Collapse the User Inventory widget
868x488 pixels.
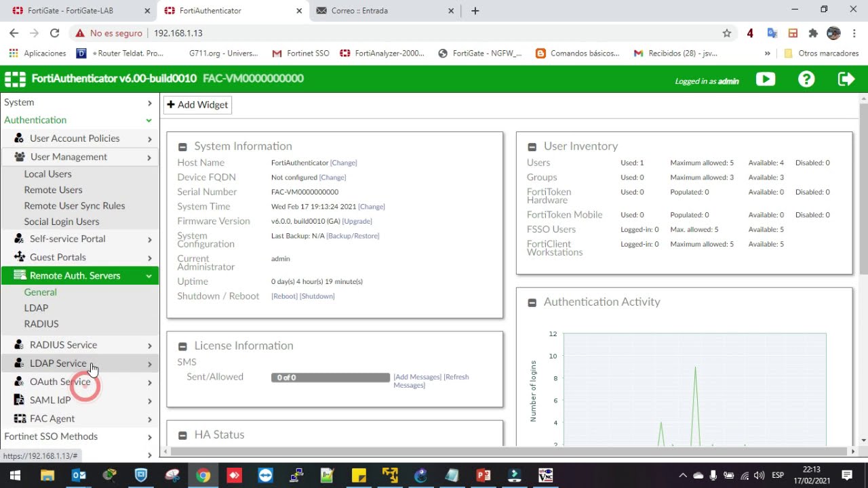point(532,147)
